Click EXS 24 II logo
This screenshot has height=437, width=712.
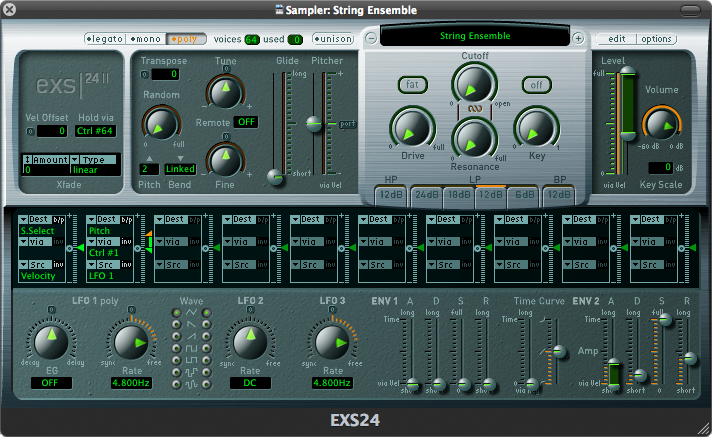tap(72, 85)
